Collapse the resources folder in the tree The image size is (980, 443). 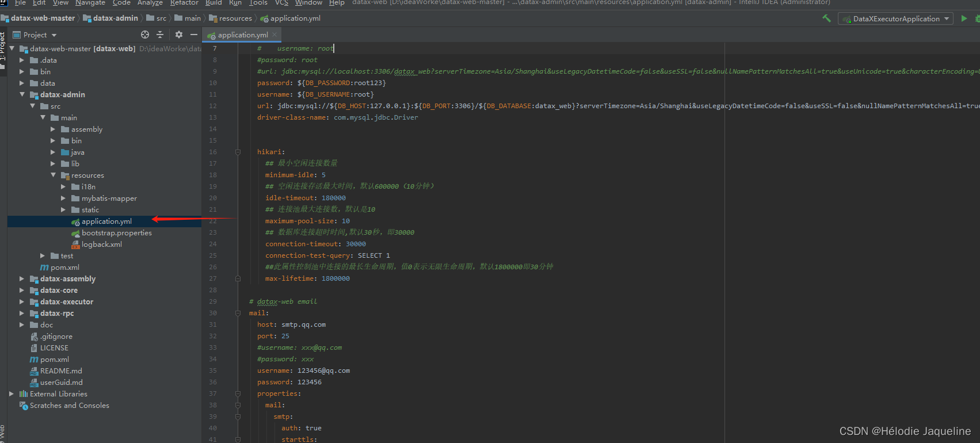53,175
